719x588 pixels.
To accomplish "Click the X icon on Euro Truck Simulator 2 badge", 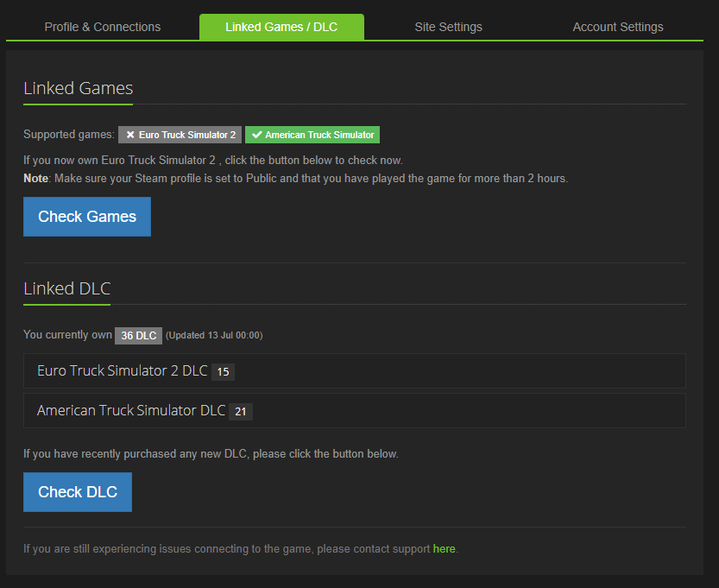I will 130,135.
